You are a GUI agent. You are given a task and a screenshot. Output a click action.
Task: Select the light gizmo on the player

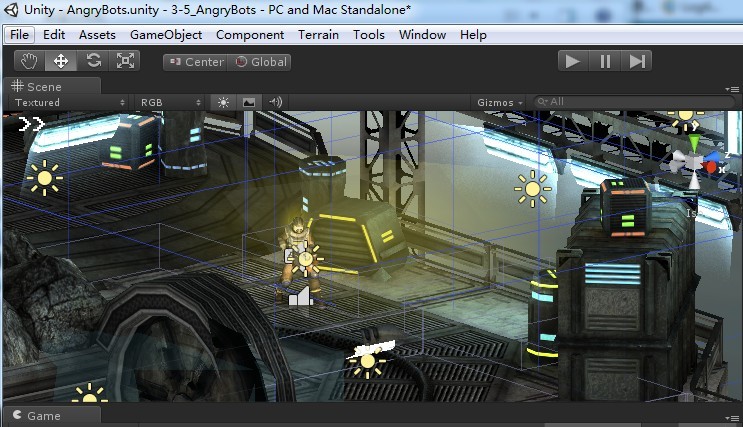click(x=305, y=259)
